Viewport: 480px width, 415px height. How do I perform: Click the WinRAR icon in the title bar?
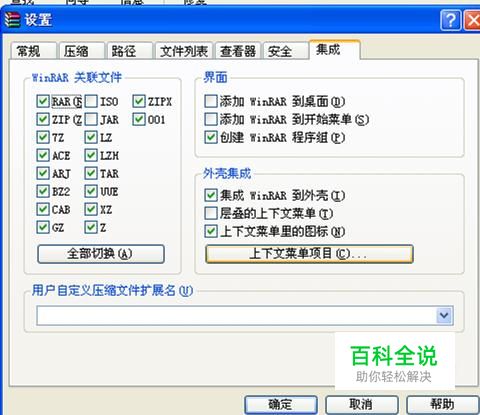tap(12, 20)
